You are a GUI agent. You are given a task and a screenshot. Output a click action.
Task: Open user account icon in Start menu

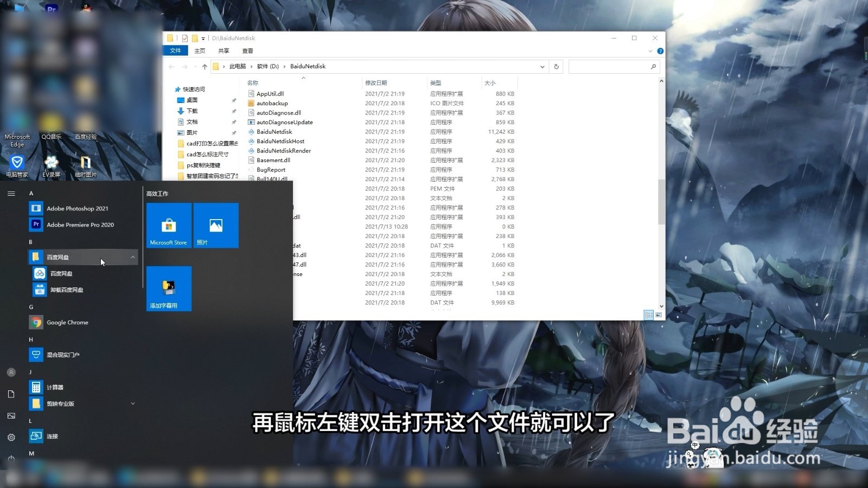(x=11, y=373)
